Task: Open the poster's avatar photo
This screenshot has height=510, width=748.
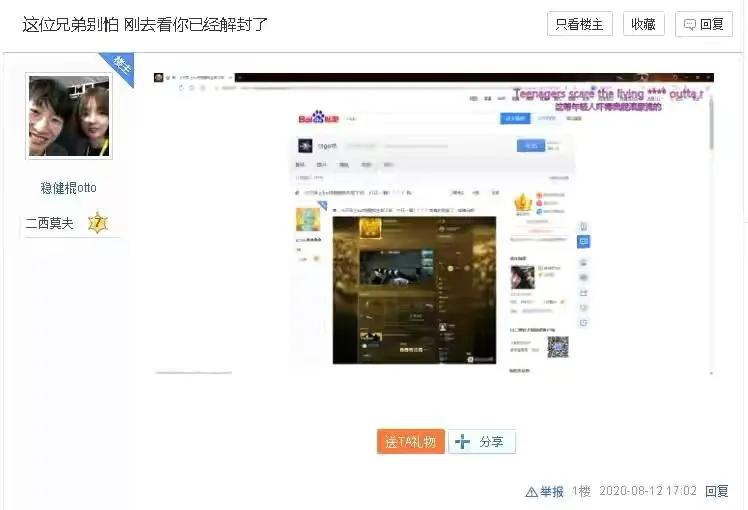Action: click(x=69, y=116)
